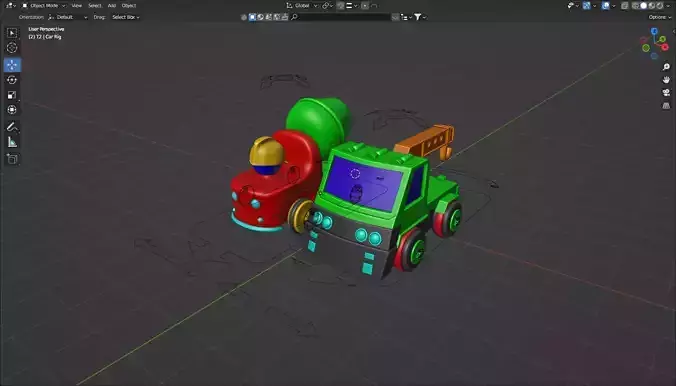The height and width of the screenshot is (386, 676).
Task: Open the filter funnel dropdown
Action: click(x=419, y=17)
